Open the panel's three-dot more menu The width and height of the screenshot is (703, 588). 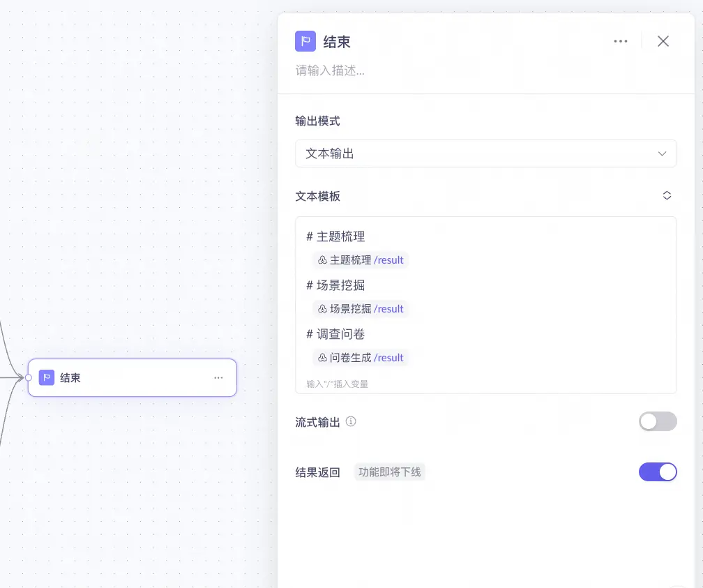click(621, 41)
